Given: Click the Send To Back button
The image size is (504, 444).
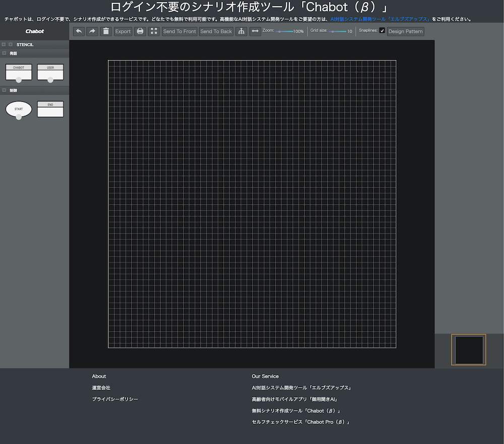Looking at the screenshot, I should [216, 31].
